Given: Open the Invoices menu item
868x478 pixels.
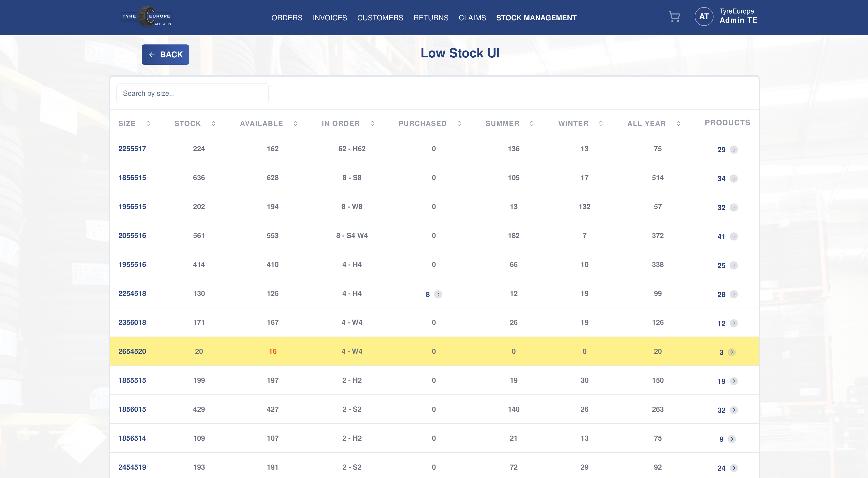Looking at the screenshot, I should (330, 18).
